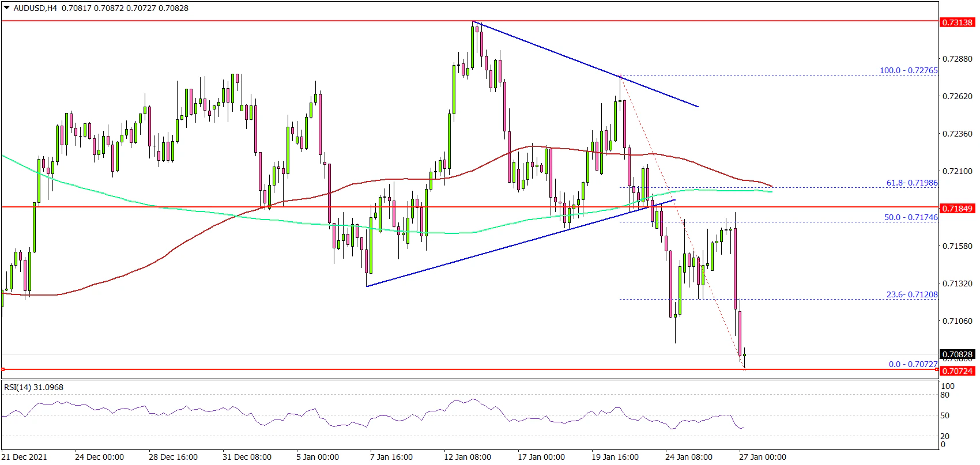The image size is (980, 465).
Task: Click the 12 Jan 08:00 time label
Action: click(468, 457)
